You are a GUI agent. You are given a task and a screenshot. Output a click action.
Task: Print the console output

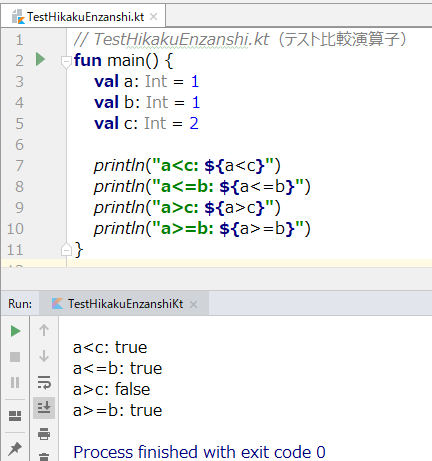pos(44,434)
